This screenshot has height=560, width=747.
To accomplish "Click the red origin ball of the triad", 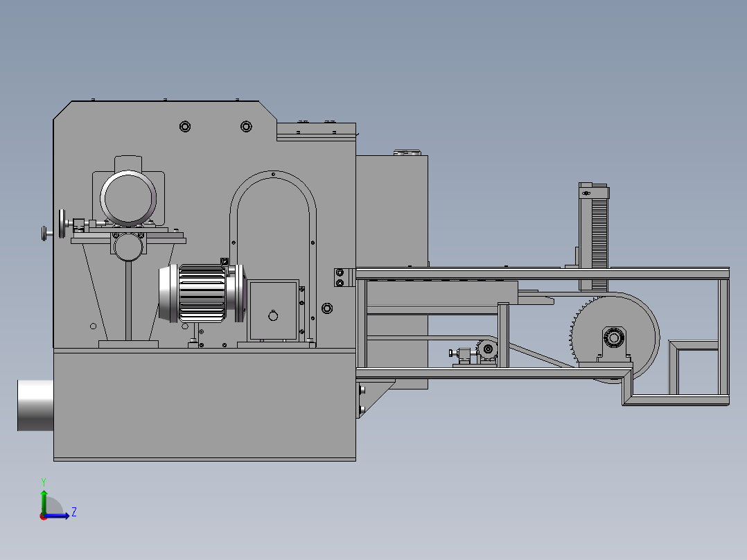I will [44, 516].
